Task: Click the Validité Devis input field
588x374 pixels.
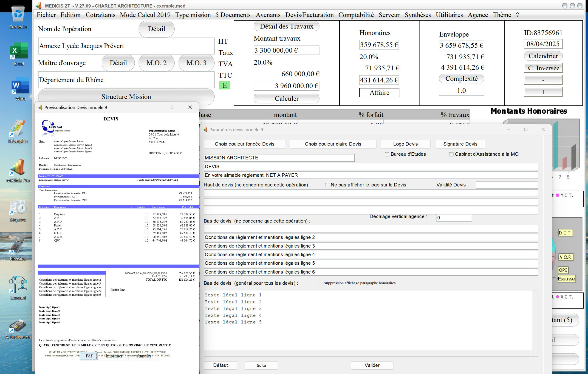Action: pos(507,185)
